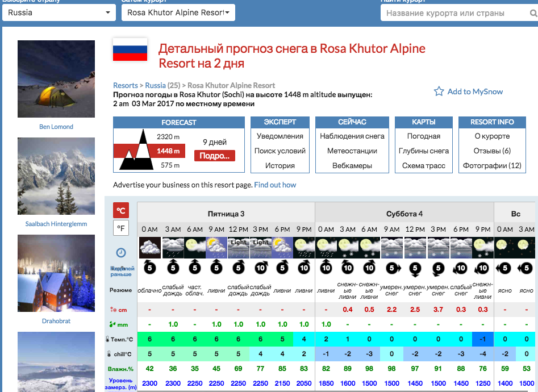
Task: Click Friday 3 AM light rain weather icon
Action: pyautogui.click(x=173, y=248)
